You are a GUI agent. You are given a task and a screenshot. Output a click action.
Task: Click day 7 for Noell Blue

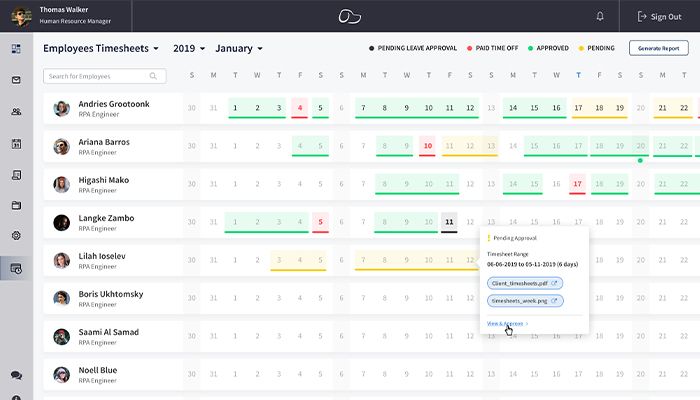tap(363, 374)
